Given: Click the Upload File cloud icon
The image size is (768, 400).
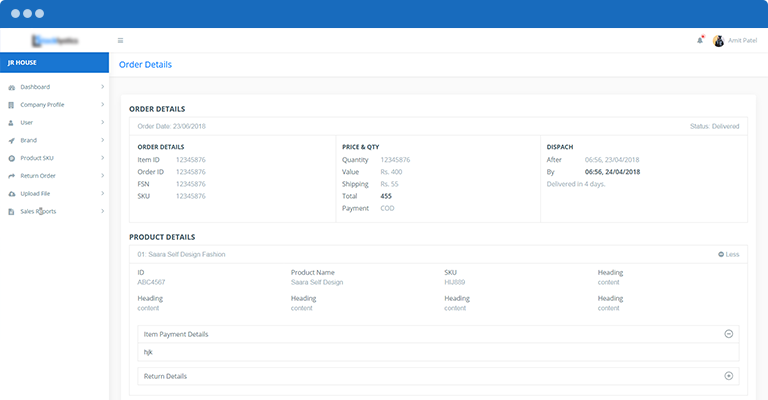Looking at the screenshot, I should pyautogui.click(x=11, y=194).
